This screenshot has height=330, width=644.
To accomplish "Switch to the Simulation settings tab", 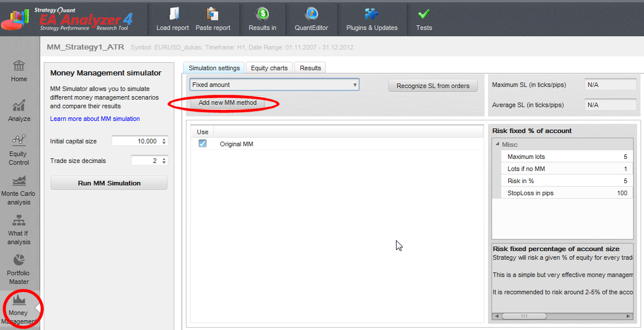I will click(214, 68).
